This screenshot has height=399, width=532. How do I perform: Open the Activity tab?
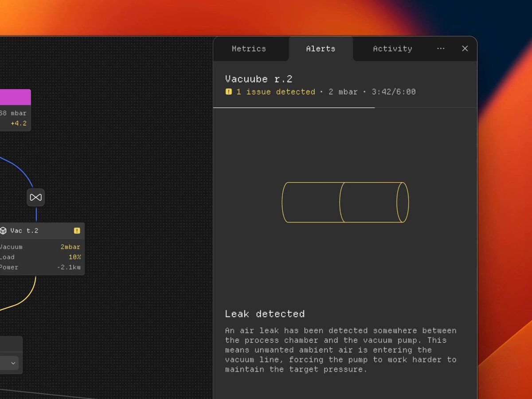[x=392, y=49]
